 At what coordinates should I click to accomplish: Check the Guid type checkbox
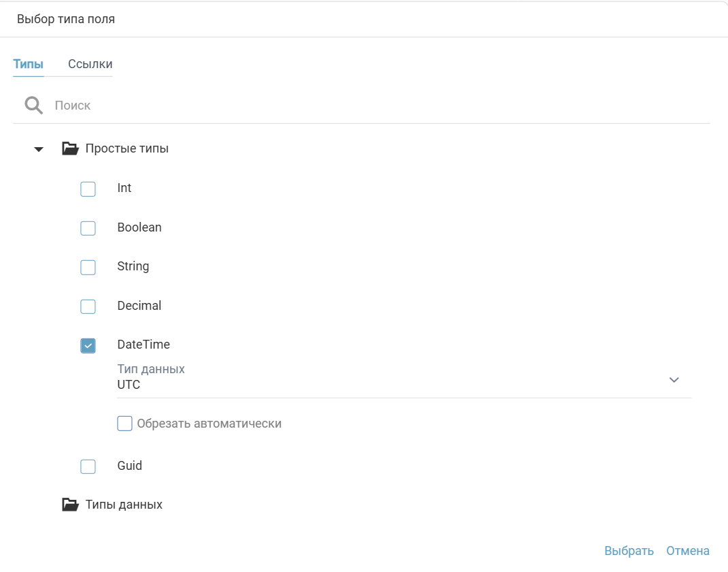click(88, 466)
